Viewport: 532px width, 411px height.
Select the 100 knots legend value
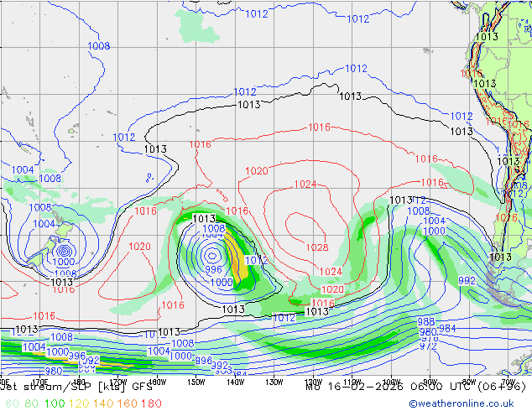pyautogui.click(x=55, y=403)
